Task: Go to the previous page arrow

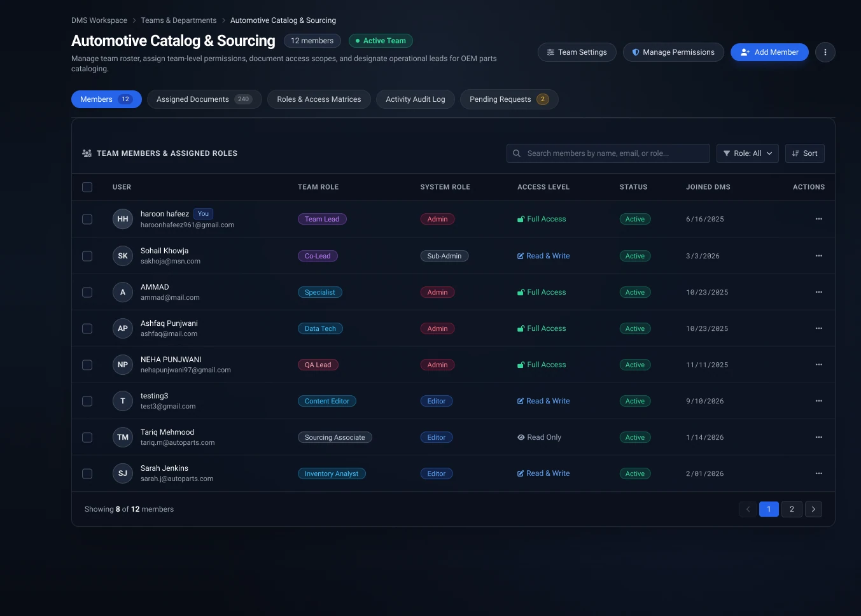Action: 748,509
